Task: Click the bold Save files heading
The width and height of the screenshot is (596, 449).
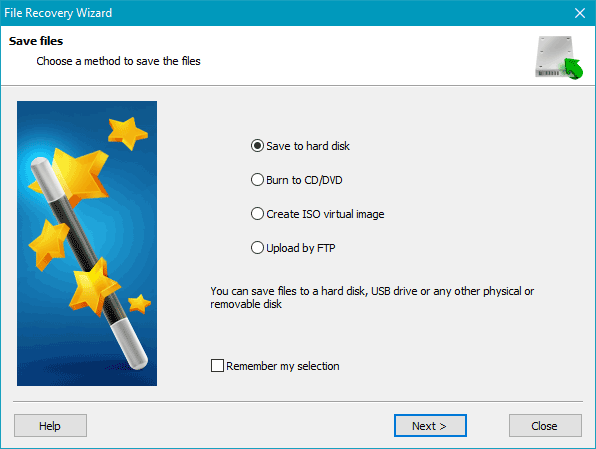Action: coord(36,41)
